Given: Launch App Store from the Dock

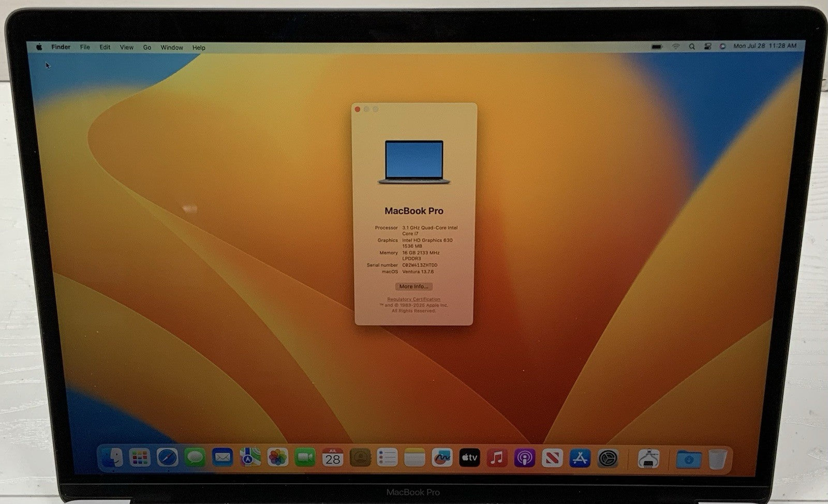Looking at the screenshot, I should click(x=580, y=458).
